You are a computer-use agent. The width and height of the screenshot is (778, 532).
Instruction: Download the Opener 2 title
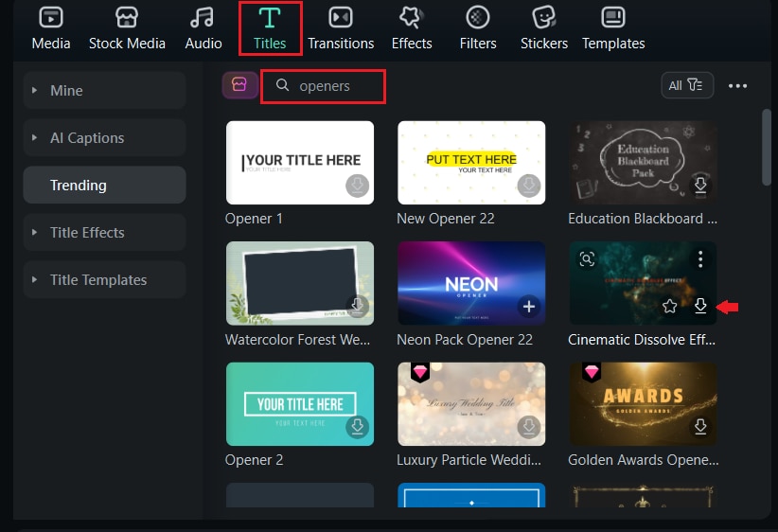click(x=357, y=427)
